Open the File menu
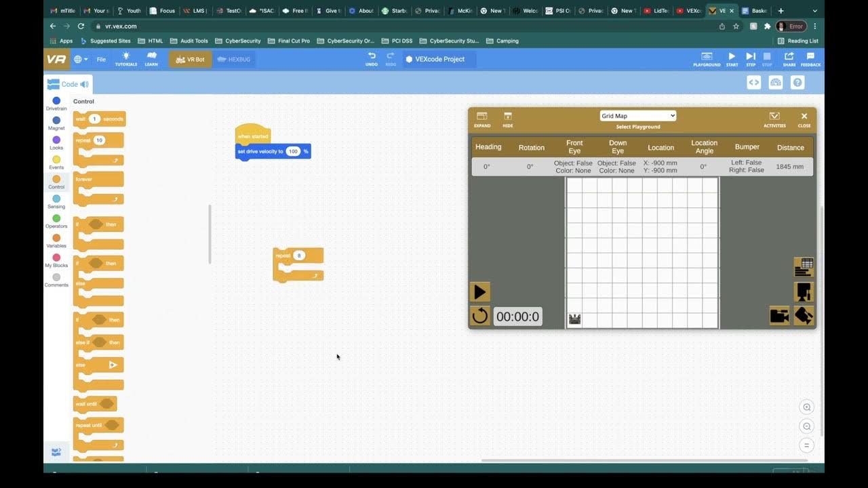Viewport: 868px width, 488px height. coord(101,59)
